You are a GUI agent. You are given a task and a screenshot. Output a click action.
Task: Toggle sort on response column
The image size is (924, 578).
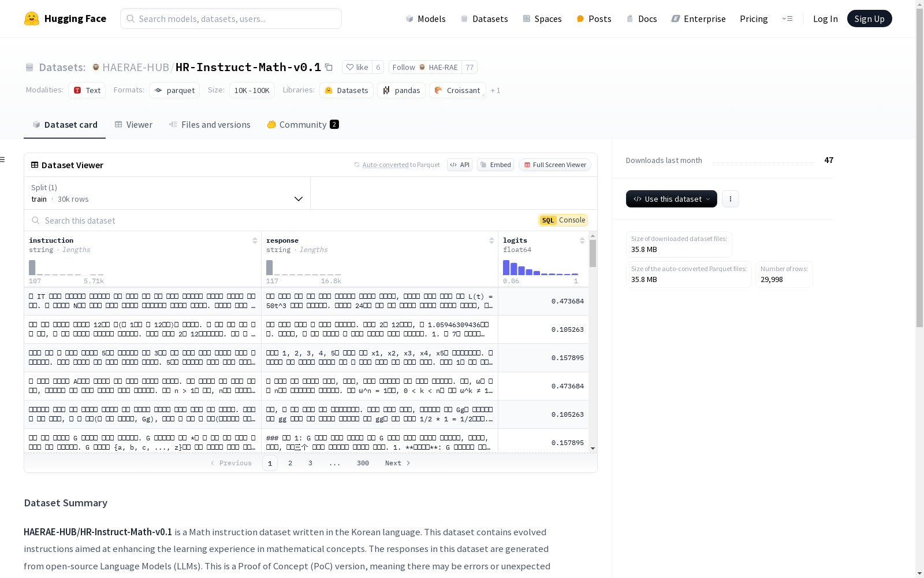pos(491,240)
